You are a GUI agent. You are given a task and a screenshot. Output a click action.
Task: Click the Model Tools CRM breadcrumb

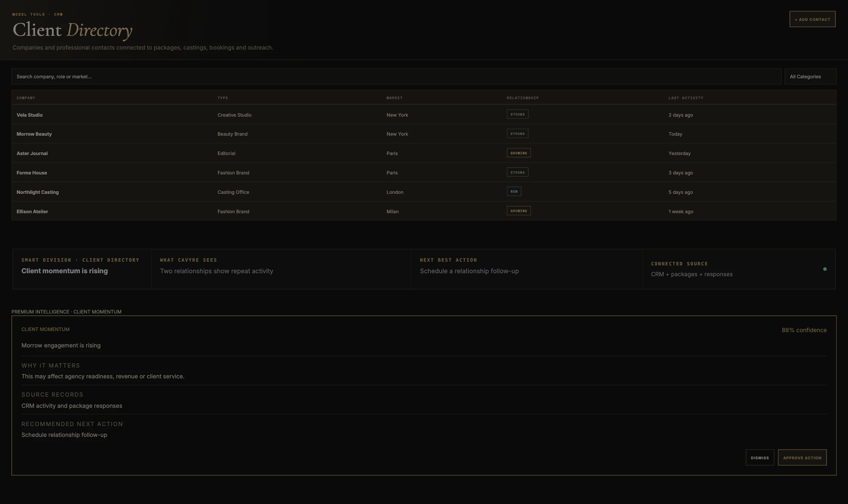coord(37,14)
